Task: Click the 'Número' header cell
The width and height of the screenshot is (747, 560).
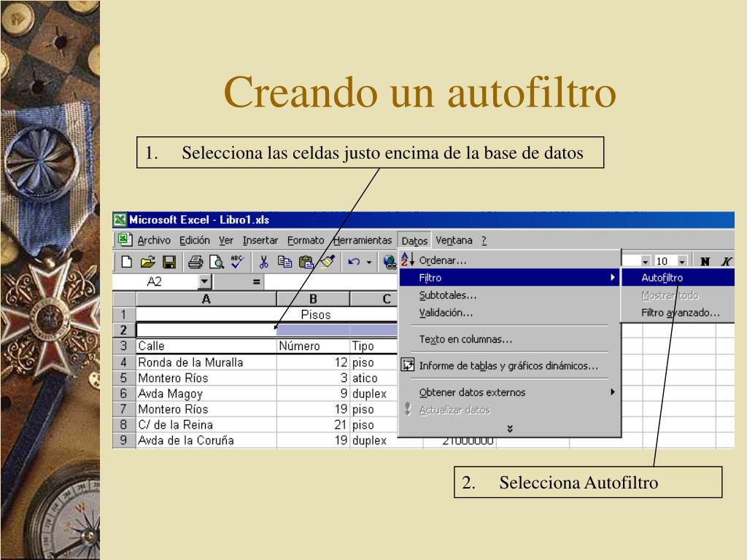Action: click(313, 346)
